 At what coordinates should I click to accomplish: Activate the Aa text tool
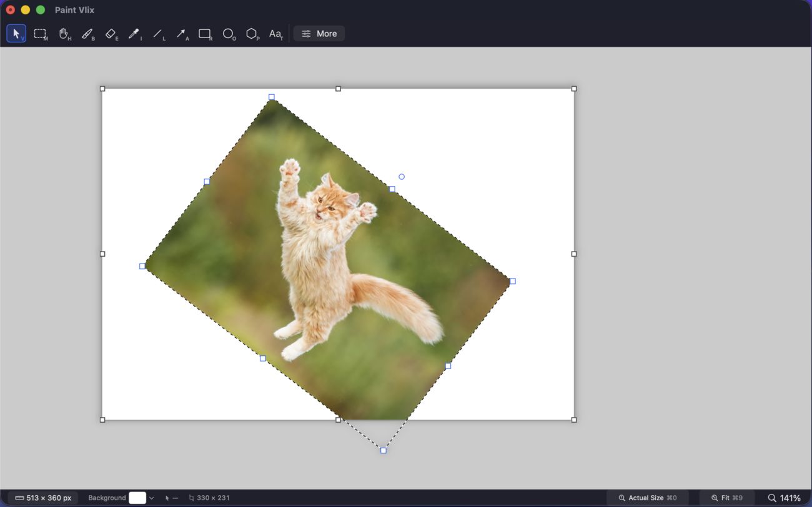(275, 34)
